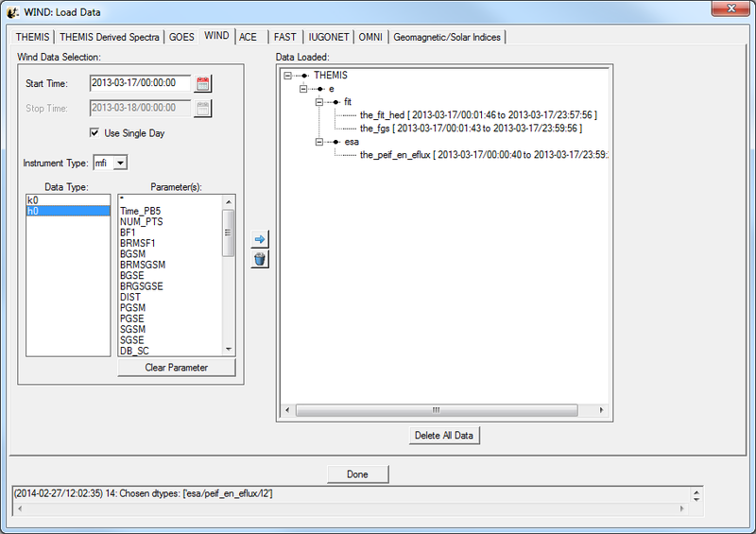Click the application icon in title bar
This screenshot has width=756, height=534.
pyautogui.click(x=12, y=11)
